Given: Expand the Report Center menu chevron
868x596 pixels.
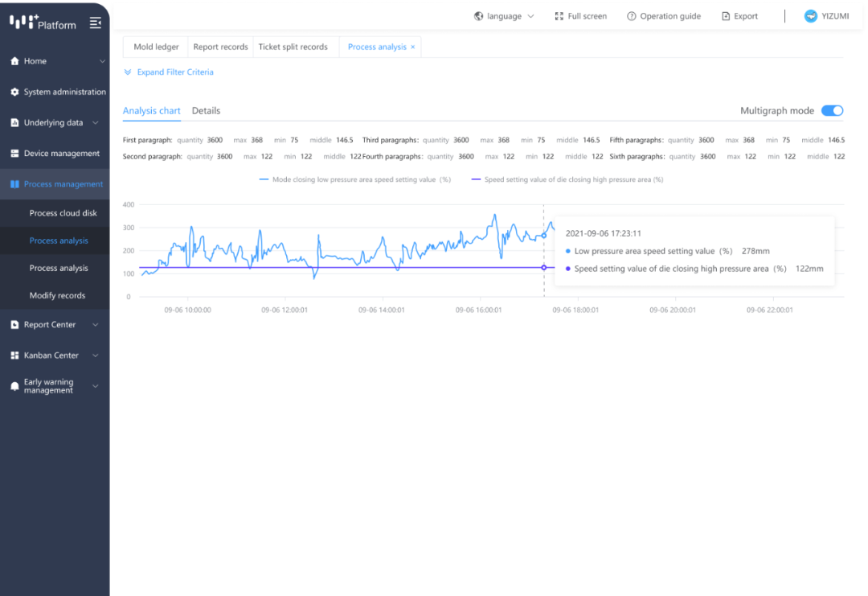Looking at the screenshot, I should point(96,325).
